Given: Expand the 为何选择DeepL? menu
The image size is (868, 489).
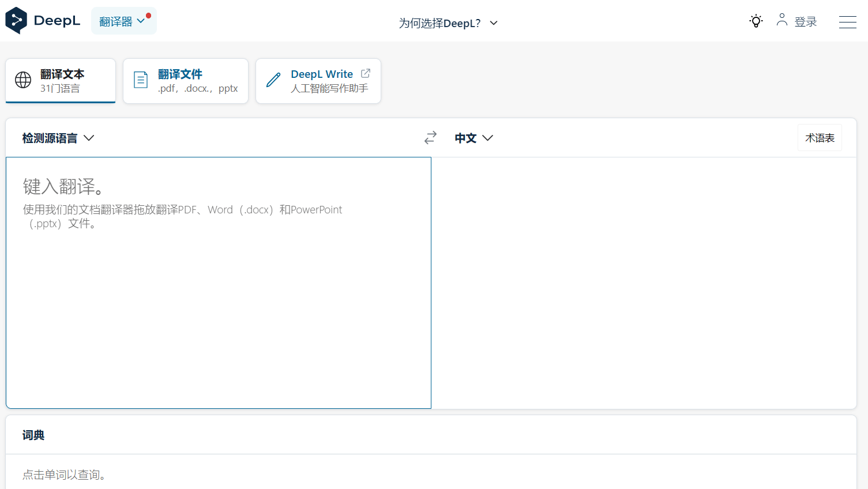Looking at the screenshot, I should (x=448, y=23).
